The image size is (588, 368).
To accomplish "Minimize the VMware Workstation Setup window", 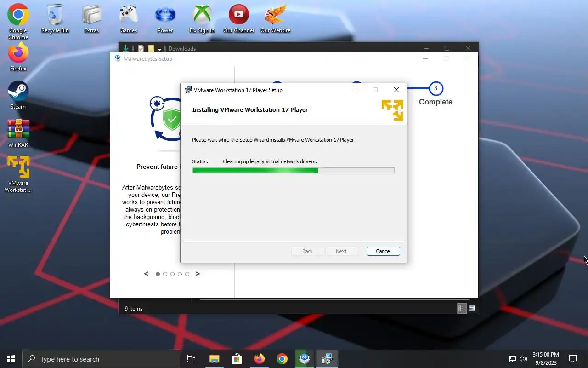I will coord(355,90).
